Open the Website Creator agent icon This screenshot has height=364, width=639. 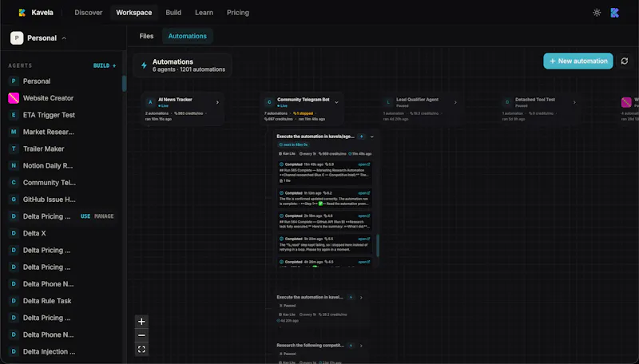click(14, 98)
